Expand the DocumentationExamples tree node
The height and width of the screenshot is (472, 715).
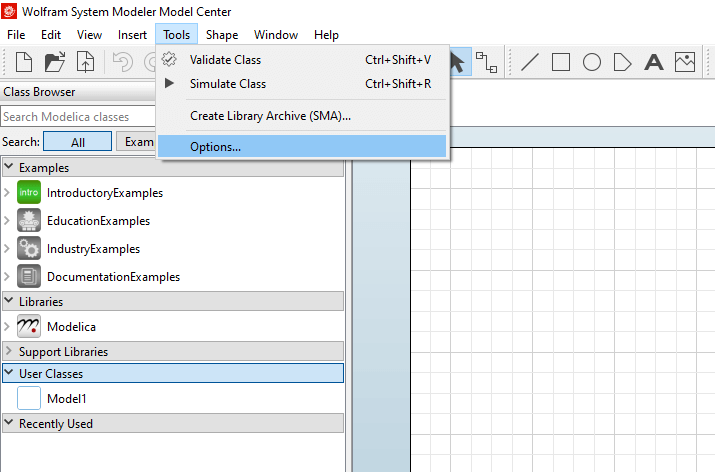coord(6,276)
